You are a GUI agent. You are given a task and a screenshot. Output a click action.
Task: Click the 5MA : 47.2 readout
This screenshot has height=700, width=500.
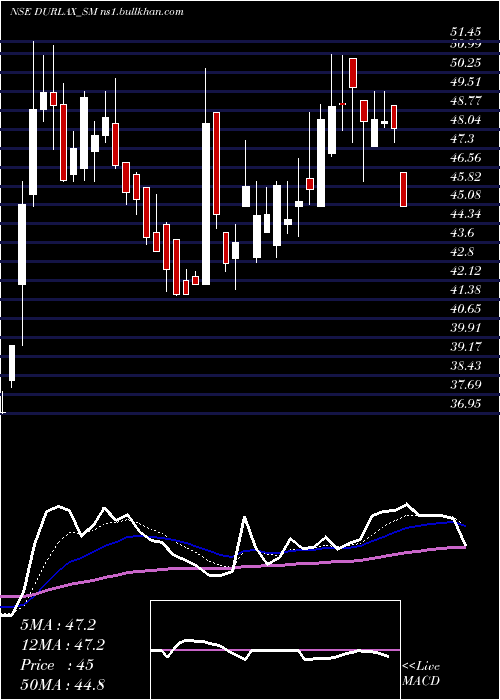click(58, 625)
